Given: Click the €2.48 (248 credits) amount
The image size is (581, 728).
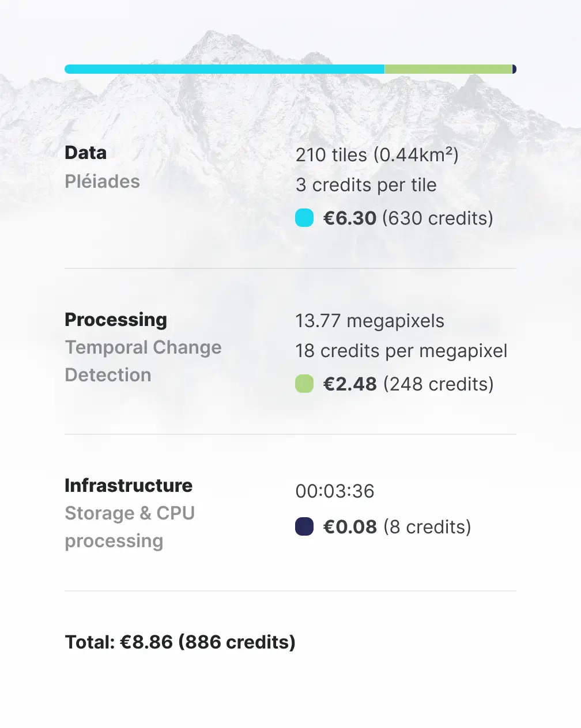Looking at the screenshot, I should pos(409,384).
